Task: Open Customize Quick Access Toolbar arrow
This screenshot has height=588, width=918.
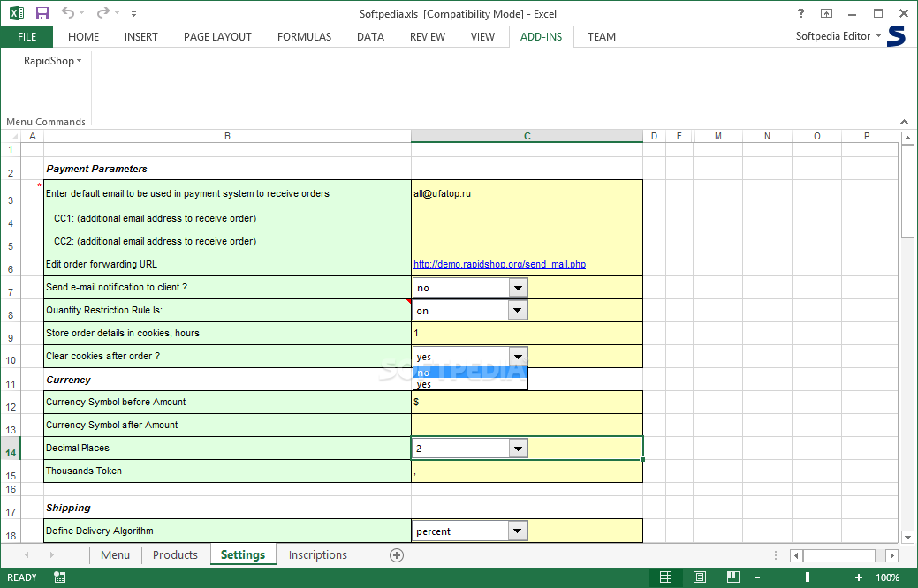Action: click(x=134, y=13)
